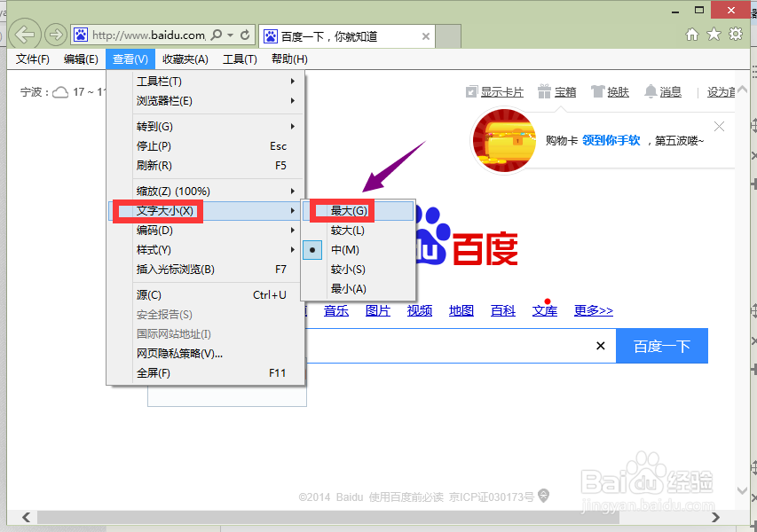Viewport: 757px width, 532px height.
Task: Choose 源(C) to view page source
Action: click(x=206, y=294)
